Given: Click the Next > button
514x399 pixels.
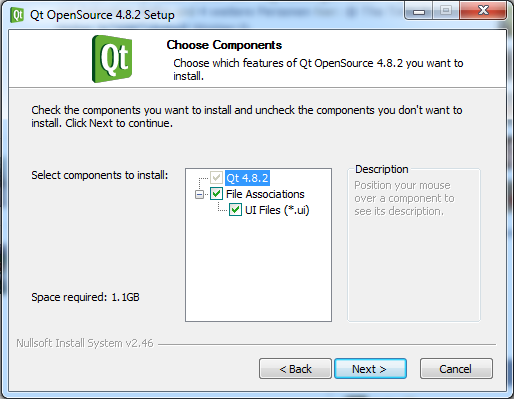Looking at the screenshot, I should [370, 369].
